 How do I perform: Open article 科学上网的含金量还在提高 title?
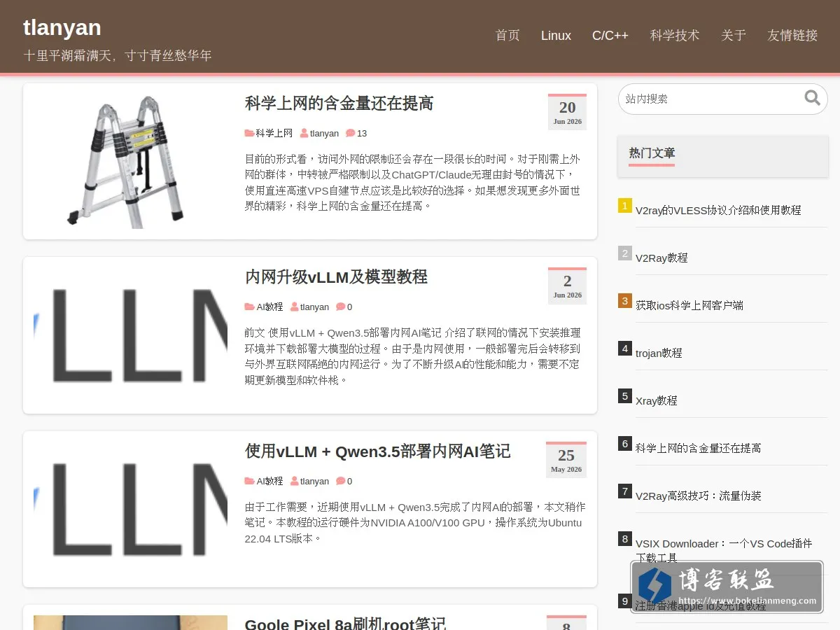click(339, 104)
